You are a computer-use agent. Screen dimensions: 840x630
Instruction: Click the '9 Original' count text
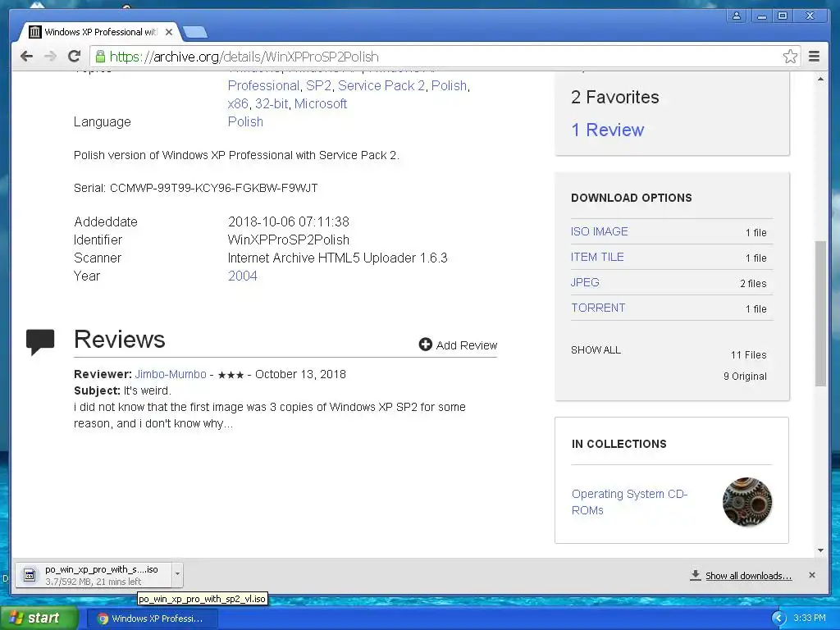click(x=745, y=376)
